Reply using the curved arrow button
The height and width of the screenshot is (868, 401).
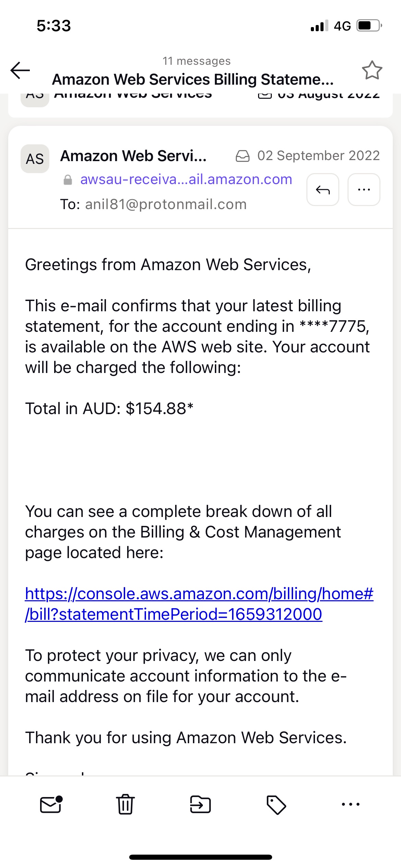point(323,190)
